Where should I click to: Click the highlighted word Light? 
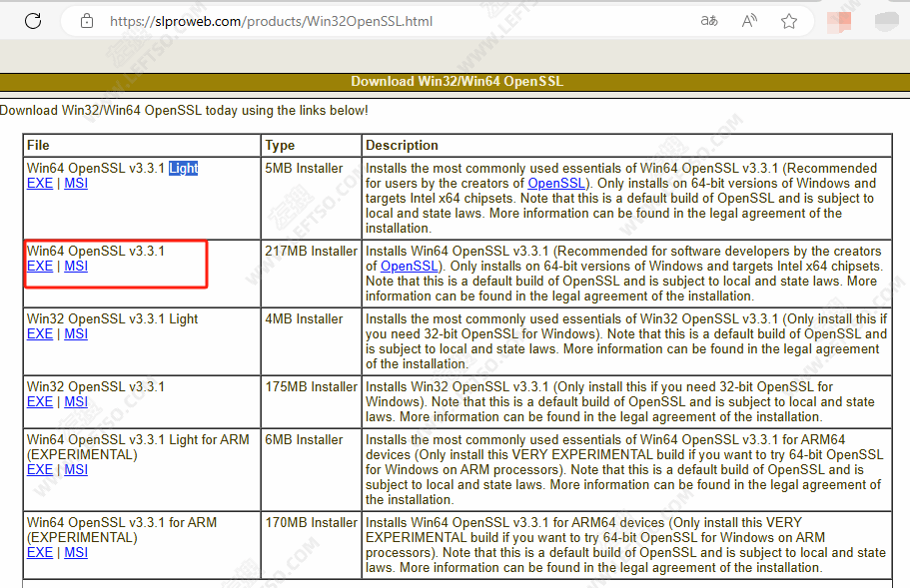184,168
